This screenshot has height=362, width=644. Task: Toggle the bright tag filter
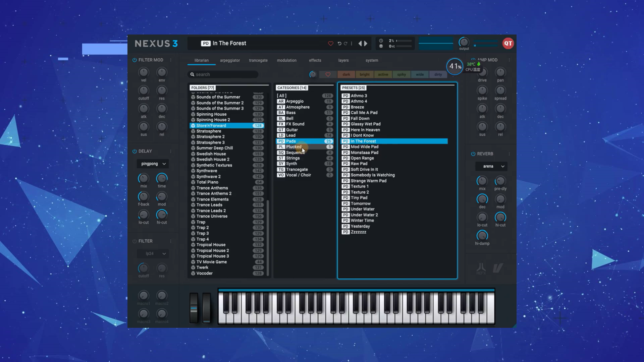click(365, 74)
